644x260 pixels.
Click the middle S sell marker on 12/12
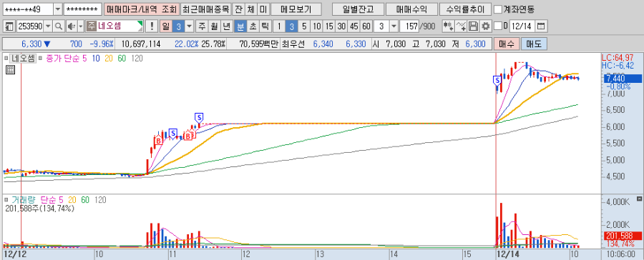(173, 133)
